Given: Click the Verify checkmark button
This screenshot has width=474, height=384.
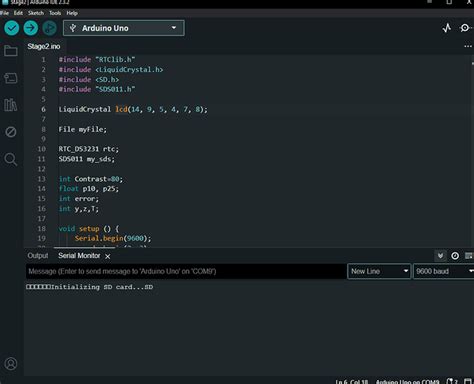Looking at the screenshot, I should point(12,28).
